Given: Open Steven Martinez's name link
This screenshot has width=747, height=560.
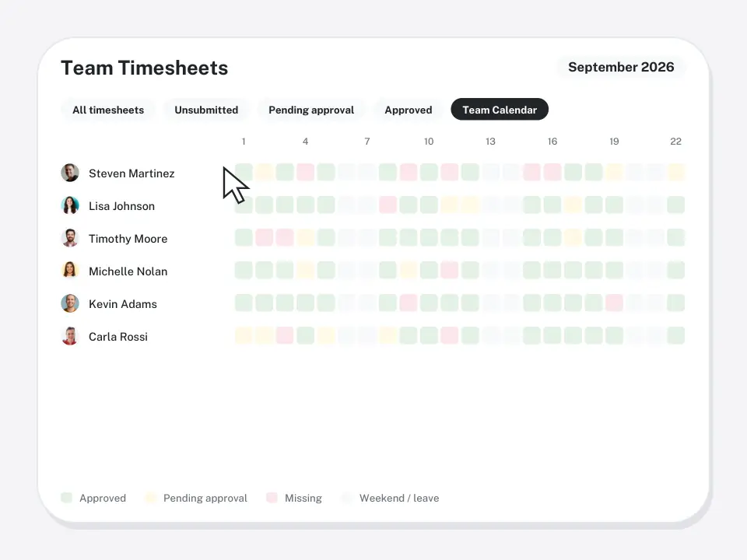Looking at the screenshot, I should 132,173.
